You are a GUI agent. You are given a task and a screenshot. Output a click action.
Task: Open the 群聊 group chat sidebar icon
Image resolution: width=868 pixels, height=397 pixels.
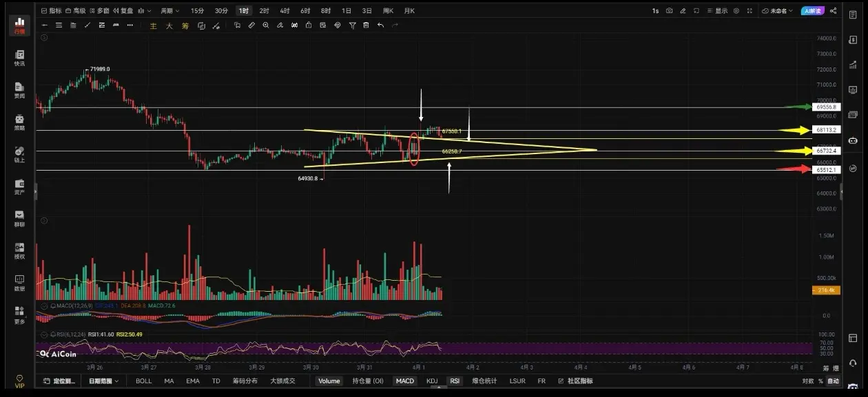pyautogui.click(x=19, y=219)
